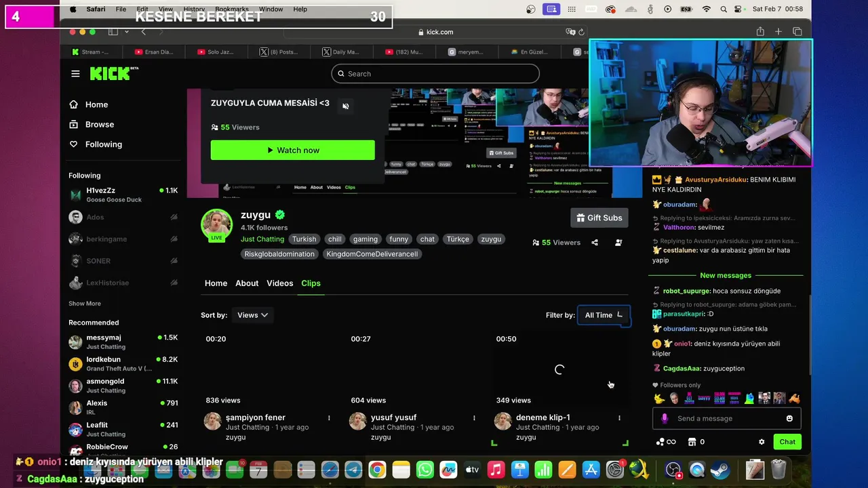868x488 pixels.
Task: Open options menu for şampiyon fener clip
Action: coord(329,418)
